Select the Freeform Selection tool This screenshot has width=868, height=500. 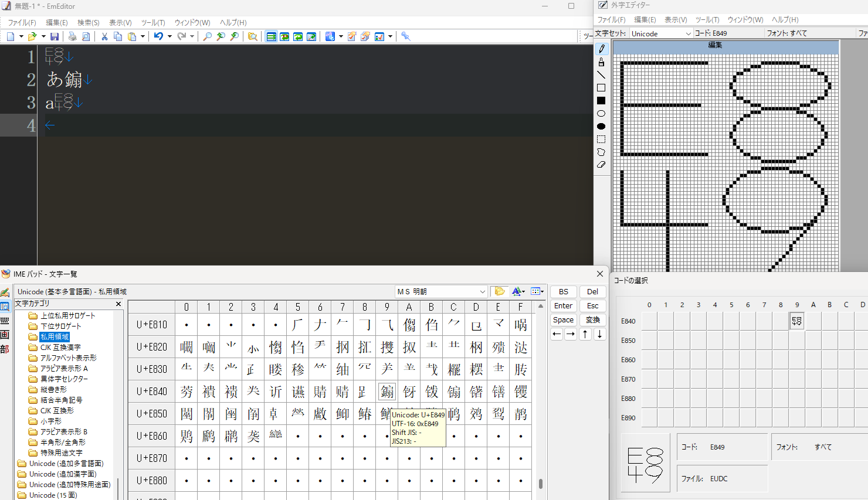click(x=601, y=152)
